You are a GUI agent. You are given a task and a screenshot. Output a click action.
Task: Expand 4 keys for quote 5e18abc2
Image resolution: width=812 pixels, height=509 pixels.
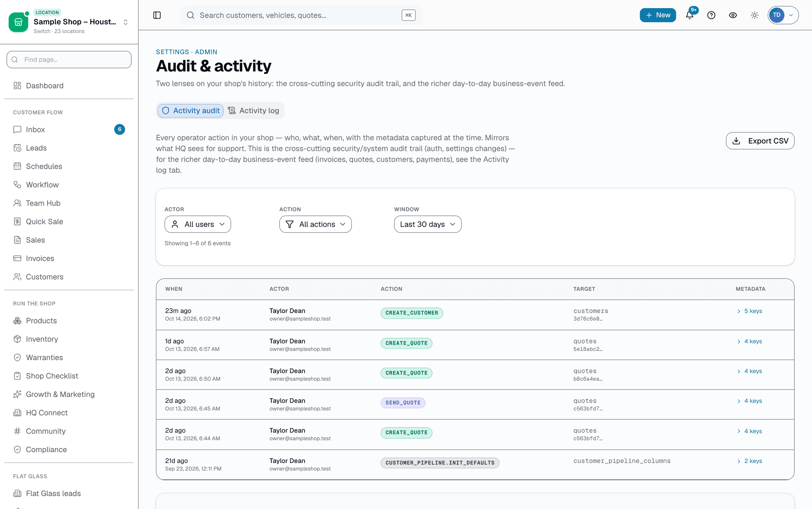(x=749, y=341)
